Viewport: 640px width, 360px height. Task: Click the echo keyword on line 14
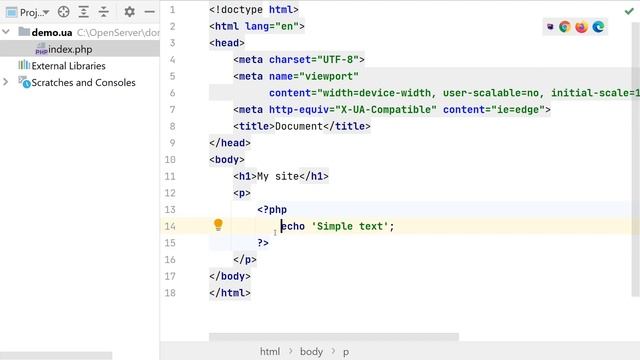[293, 226]
